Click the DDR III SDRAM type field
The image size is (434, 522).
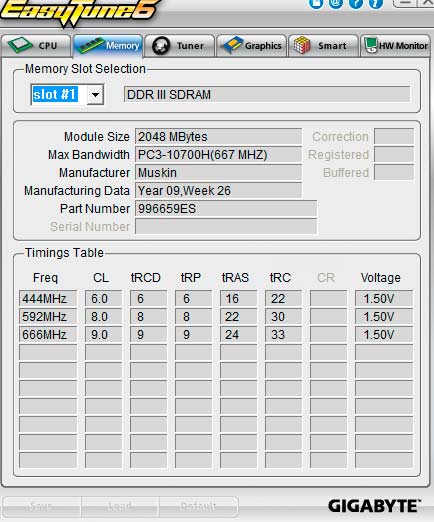[267, 95]
